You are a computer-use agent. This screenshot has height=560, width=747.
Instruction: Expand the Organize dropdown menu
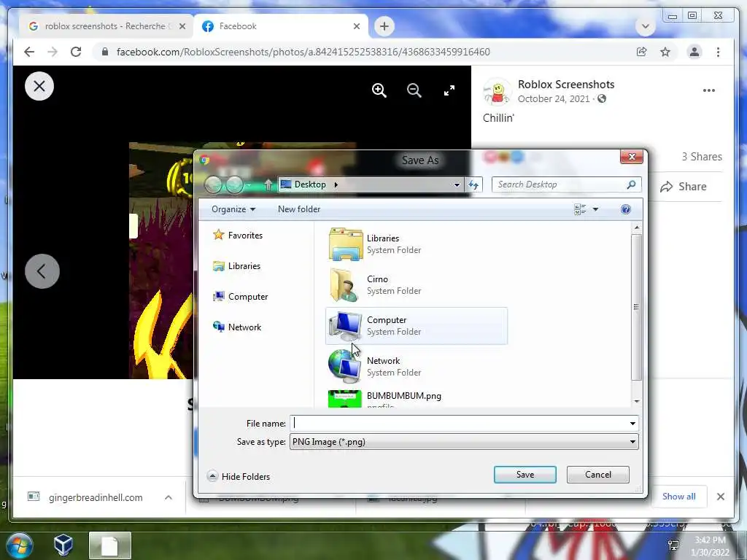233,209
